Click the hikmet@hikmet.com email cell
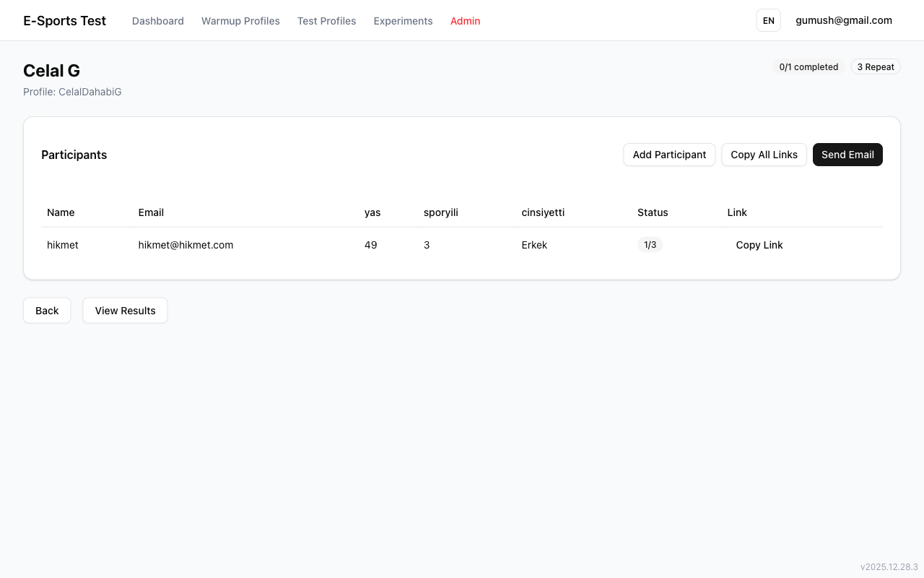This screenshot has width=924, height=578. [x=186, y=245]
